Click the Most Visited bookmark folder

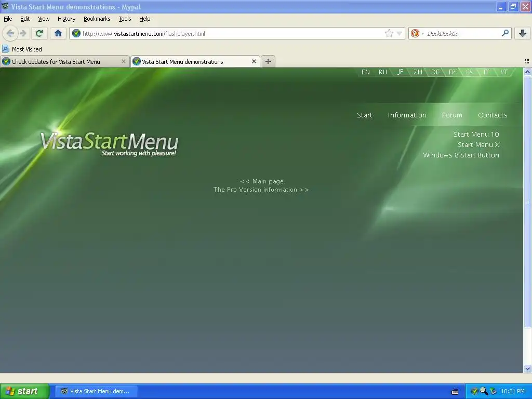point(22,49)
